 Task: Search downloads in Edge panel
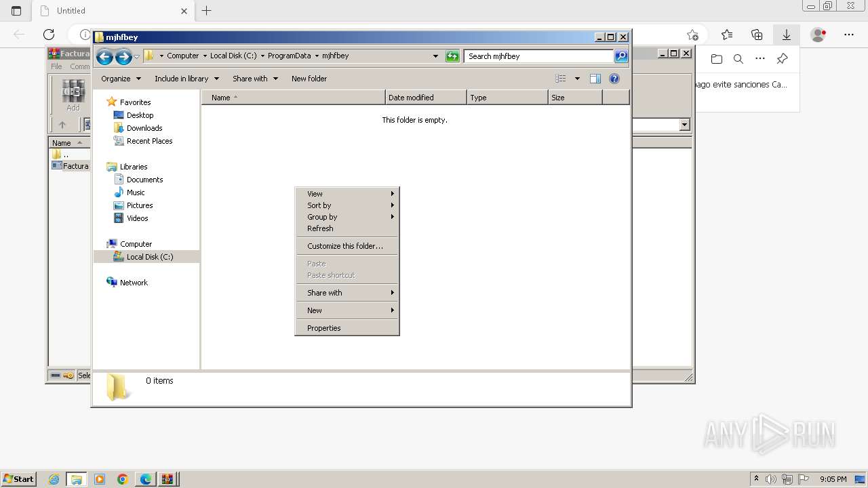click(x=738, y=59)
